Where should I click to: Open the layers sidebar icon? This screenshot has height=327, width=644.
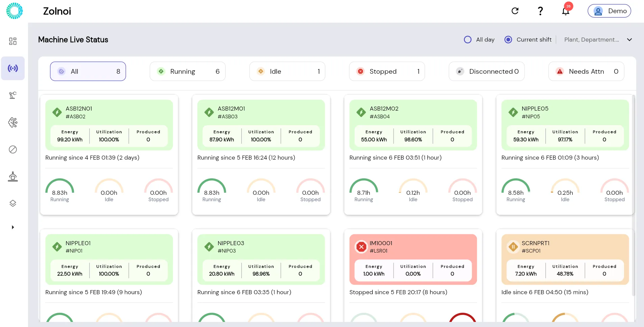13,203
